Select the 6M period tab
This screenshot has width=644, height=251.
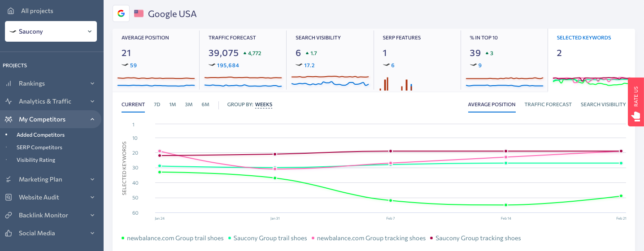pos(205,104)
